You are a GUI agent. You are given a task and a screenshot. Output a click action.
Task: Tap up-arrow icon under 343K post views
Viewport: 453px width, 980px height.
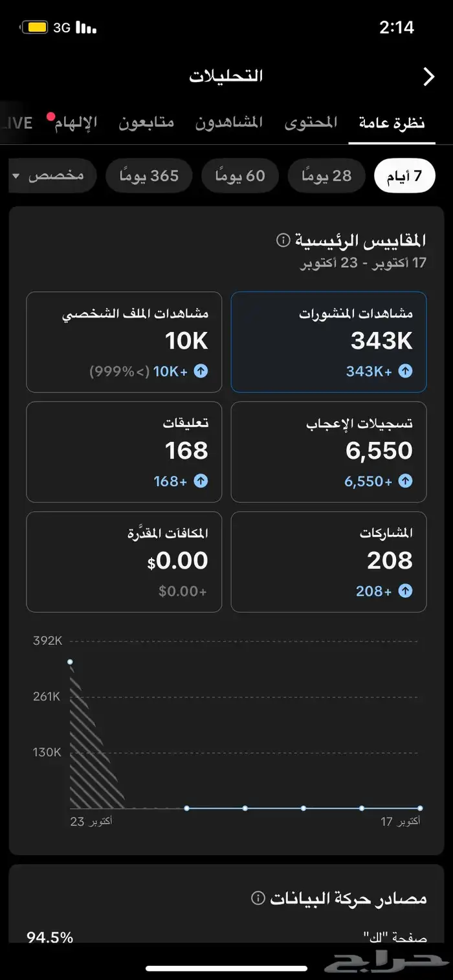[x=405, y=371]
